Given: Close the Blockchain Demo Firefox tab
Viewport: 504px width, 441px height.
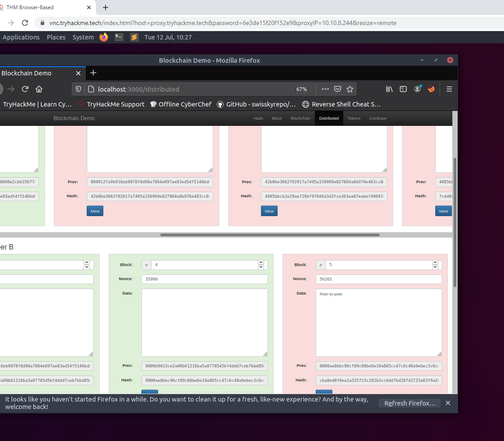Looking at the screenshot, I should point(78,73).
